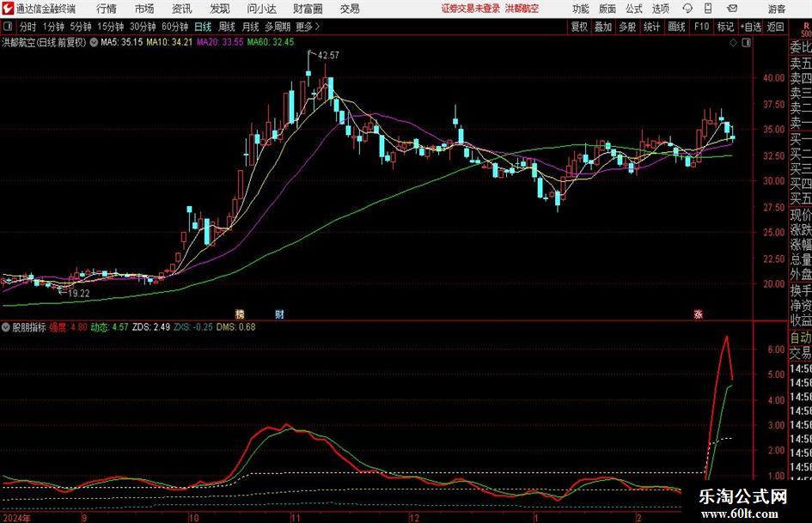The width and height of the screenshot is (812, 523).
Task: Switch to 周线 weekly tab
Action: tap(227, 27)
